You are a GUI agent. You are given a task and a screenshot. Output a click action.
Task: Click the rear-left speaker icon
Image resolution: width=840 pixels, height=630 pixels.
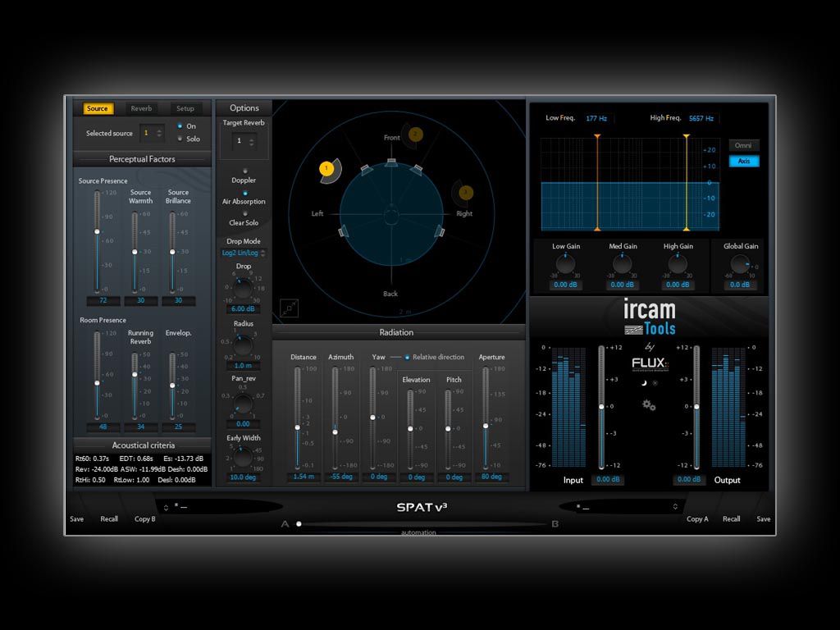click(344, 231)
